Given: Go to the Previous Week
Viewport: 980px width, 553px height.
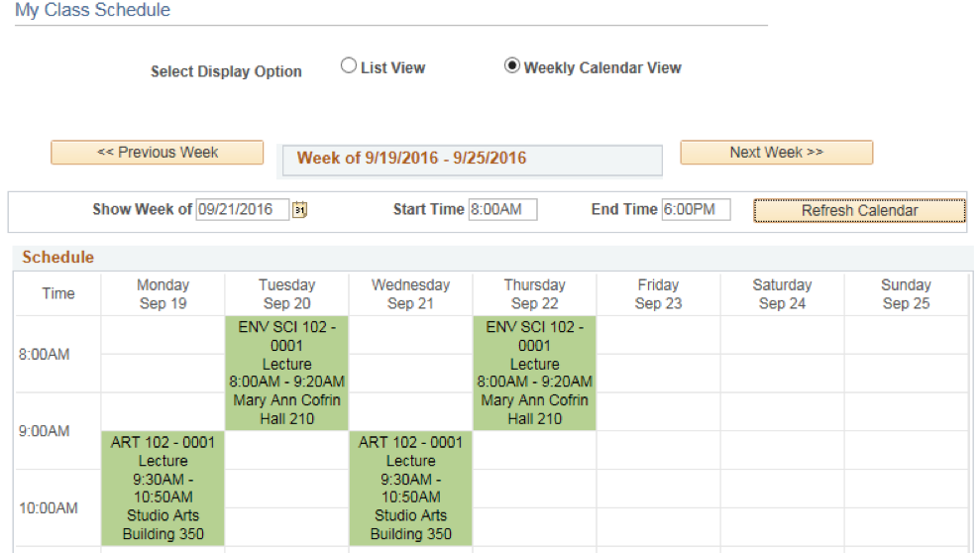Looking at the screenshot, I should [x=157, y=153].
